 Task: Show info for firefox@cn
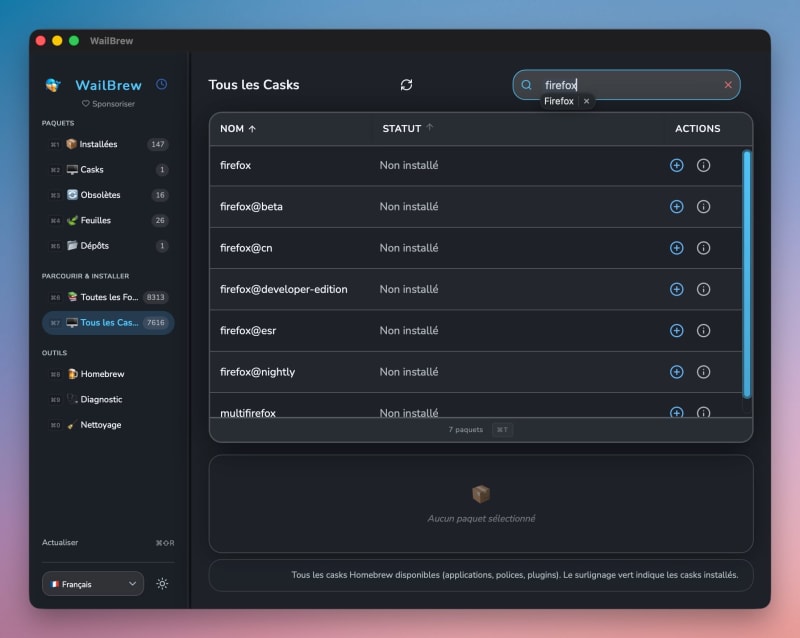pos(703,248)
